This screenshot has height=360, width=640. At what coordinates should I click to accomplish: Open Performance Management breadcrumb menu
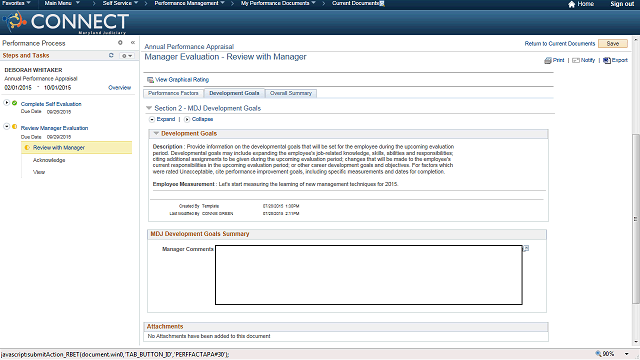point(189,3)
